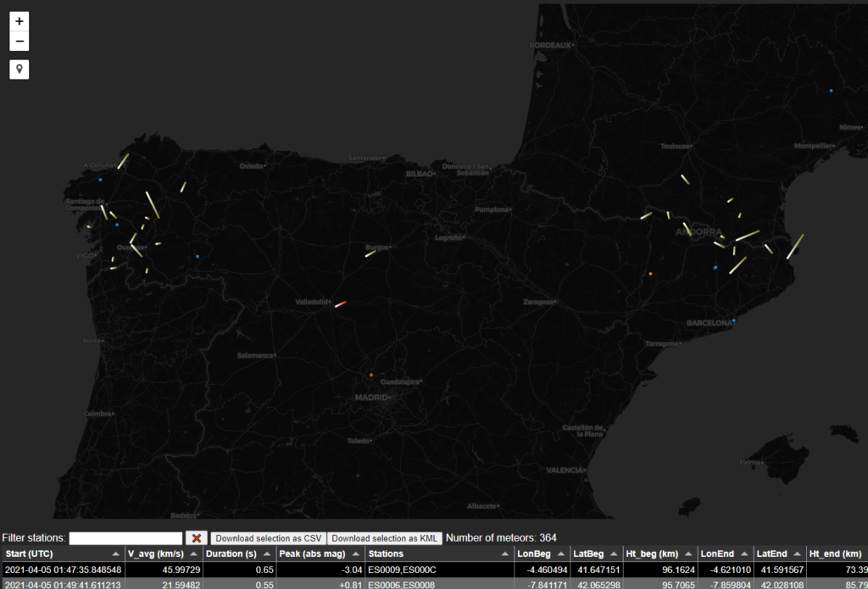Click the location marker map button
The height and width of the screenshot is (589, 868).
[x=19, y=69]
